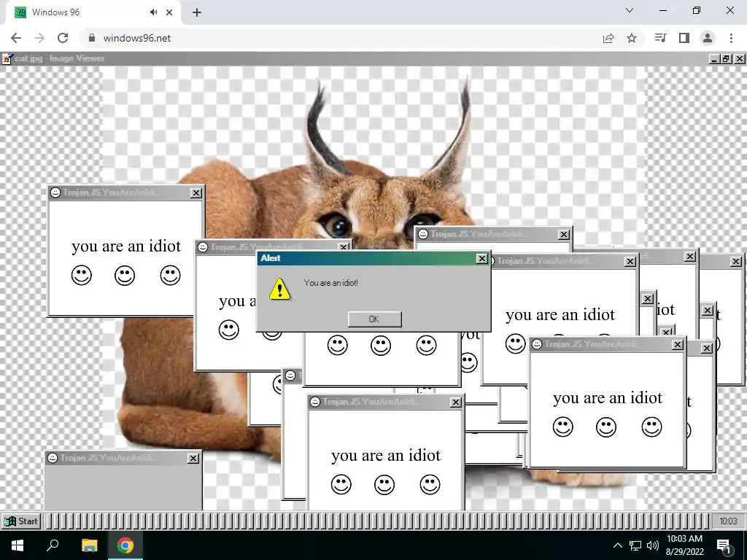Close the leftmost Trojan popup near cat

(196, 192)
